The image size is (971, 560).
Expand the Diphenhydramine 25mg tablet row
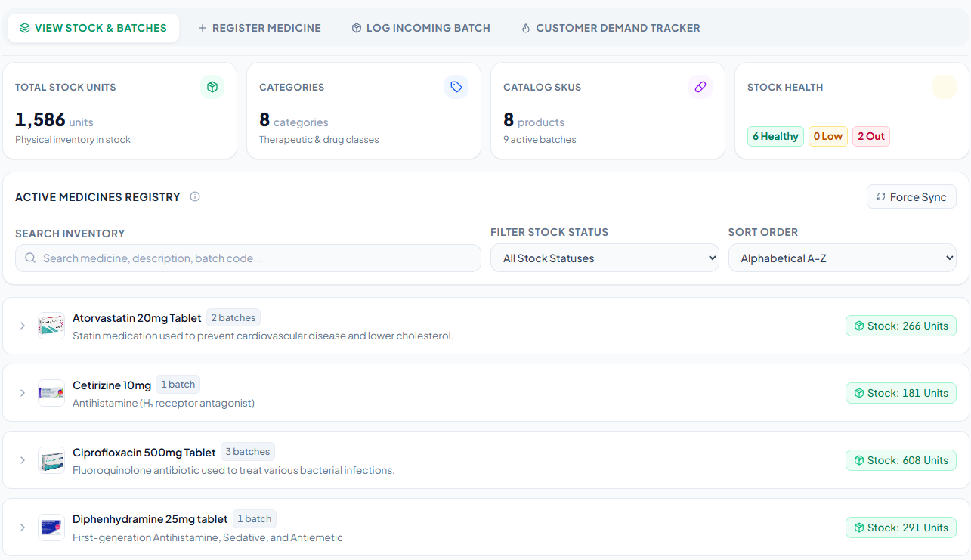pos(23,528)
